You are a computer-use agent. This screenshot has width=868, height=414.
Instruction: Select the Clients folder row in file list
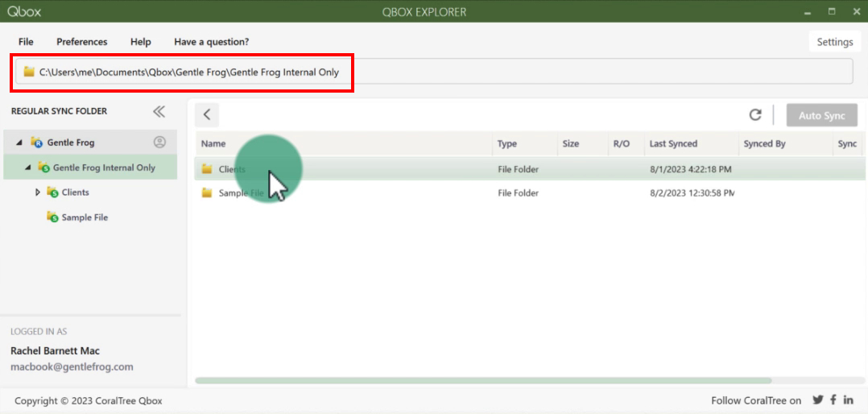pyautogui.click(x=530, y=169)
